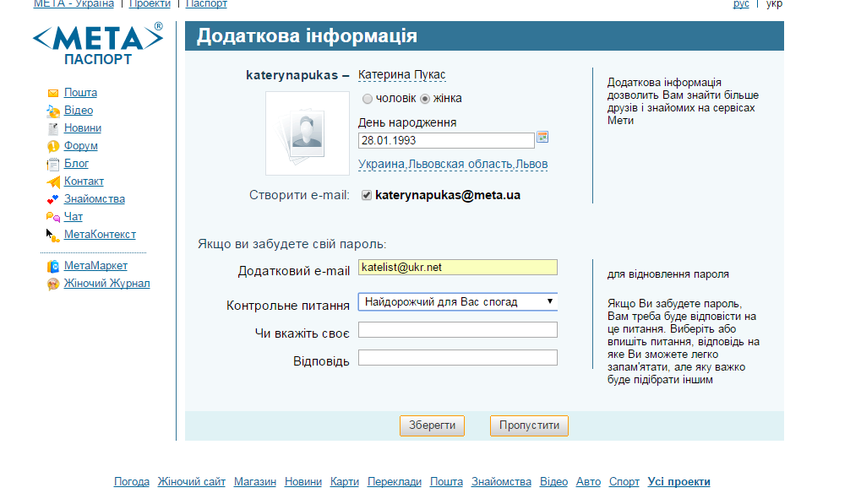Edit the name Катерина Пукас link
The image size is (861, 504).
point(402,74)
